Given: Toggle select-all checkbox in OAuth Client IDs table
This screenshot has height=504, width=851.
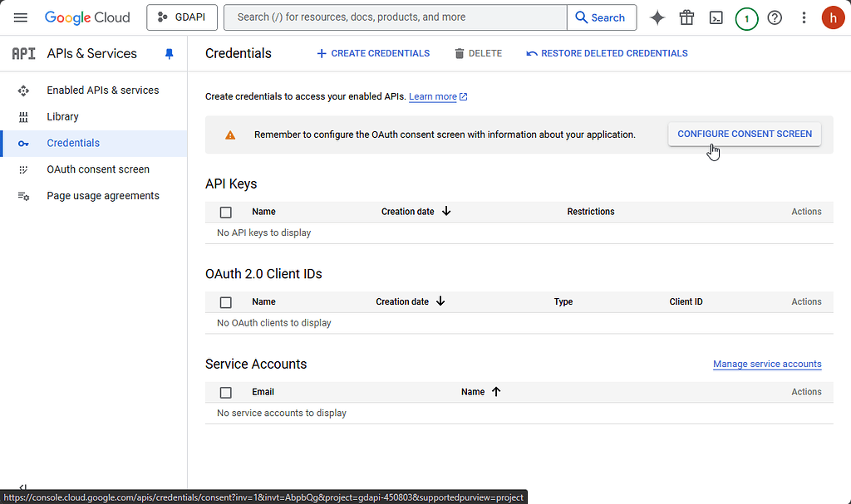Looking at the screenshot, I should pos(226,302).
